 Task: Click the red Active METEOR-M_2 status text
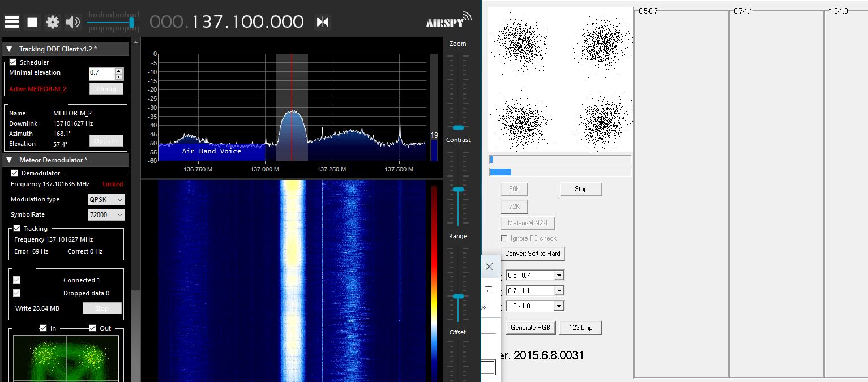(x=37, y=89)
